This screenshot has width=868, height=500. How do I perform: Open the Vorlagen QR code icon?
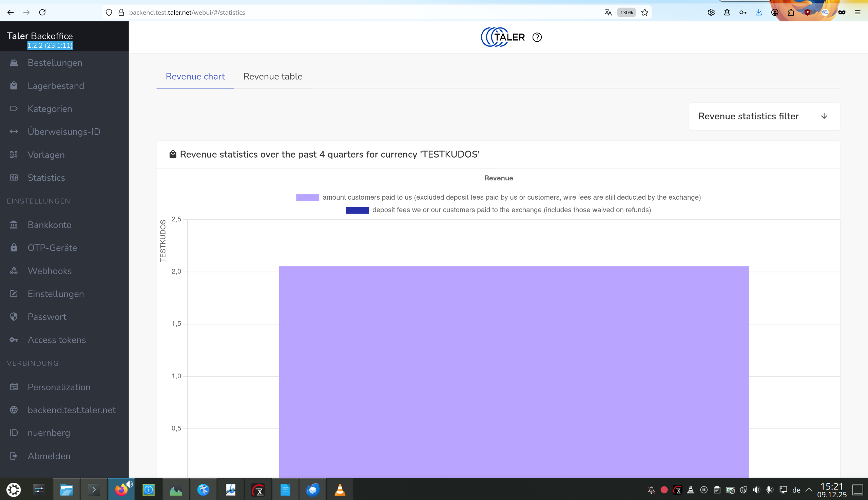14,155
